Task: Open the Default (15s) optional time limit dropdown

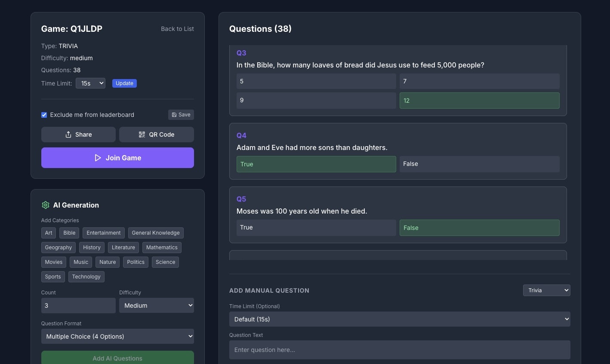Action: tap(400, 319)
